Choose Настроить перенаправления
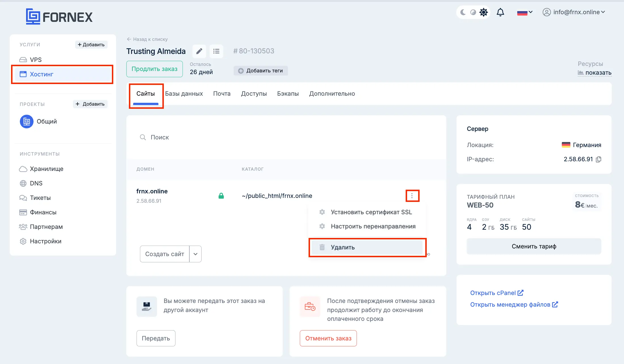The image size is (624, 364). 367,227
